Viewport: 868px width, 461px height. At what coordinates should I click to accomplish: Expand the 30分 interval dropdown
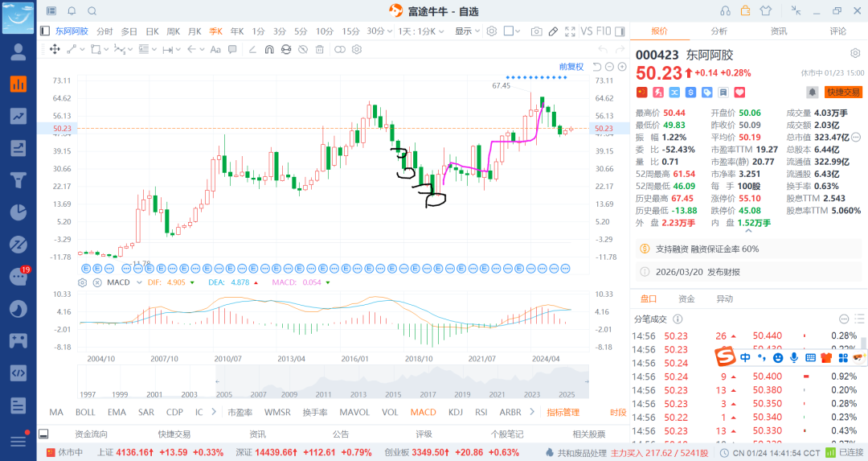click(379, 31)
